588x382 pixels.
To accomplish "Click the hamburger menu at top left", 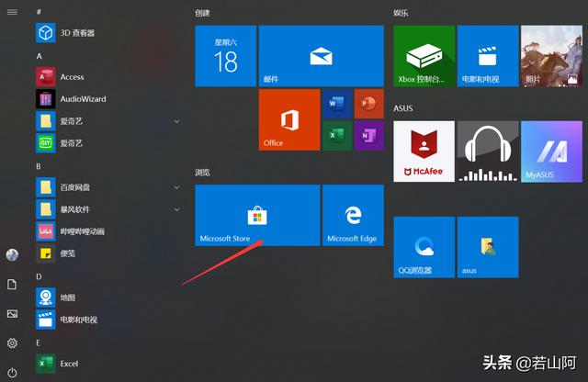I will point(12,12).
